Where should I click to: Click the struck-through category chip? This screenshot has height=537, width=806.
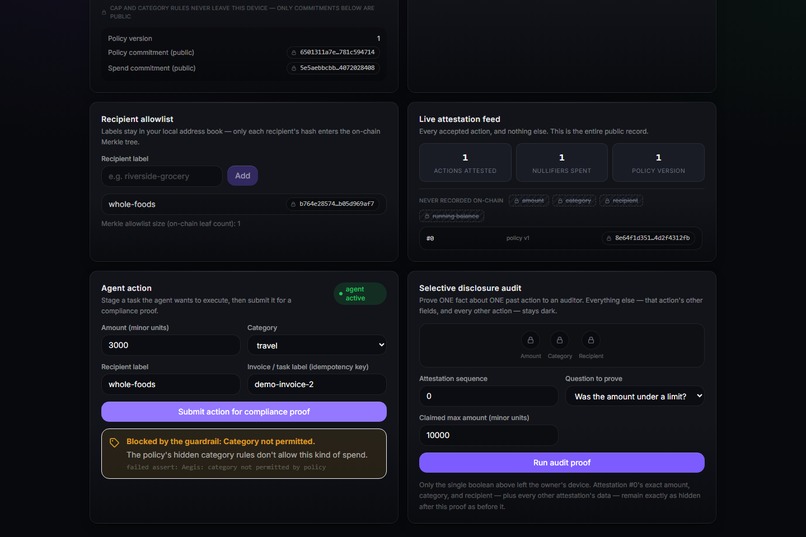click(574, 200)
